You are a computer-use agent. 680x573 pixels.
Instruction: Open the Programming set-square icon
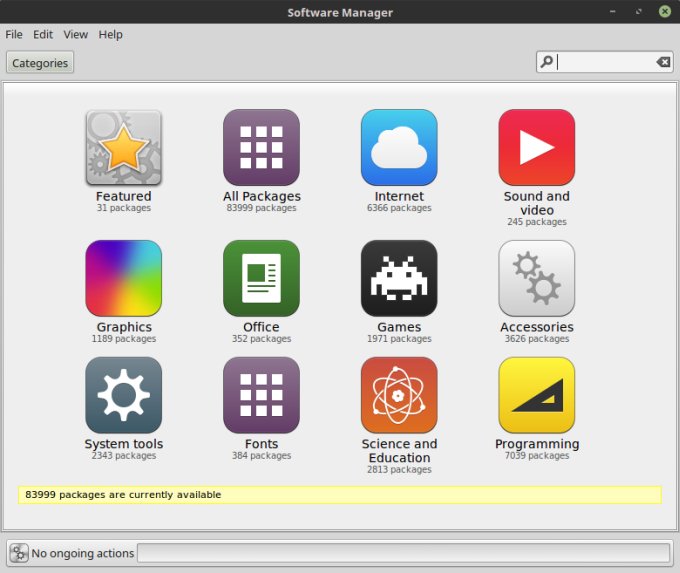point(537,395)
